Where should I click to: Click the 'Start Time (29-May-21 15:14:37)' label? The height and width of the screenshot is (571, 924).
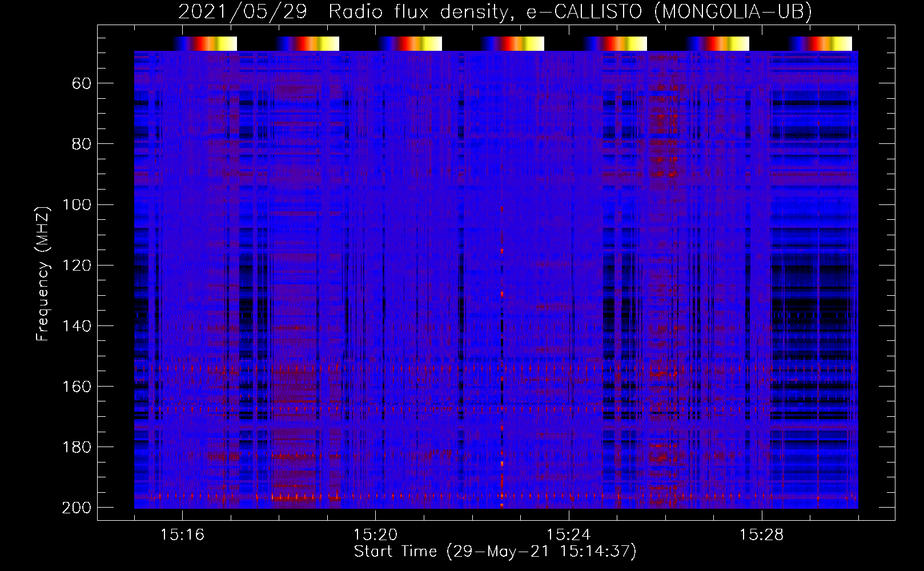click(x=495, y=552)
